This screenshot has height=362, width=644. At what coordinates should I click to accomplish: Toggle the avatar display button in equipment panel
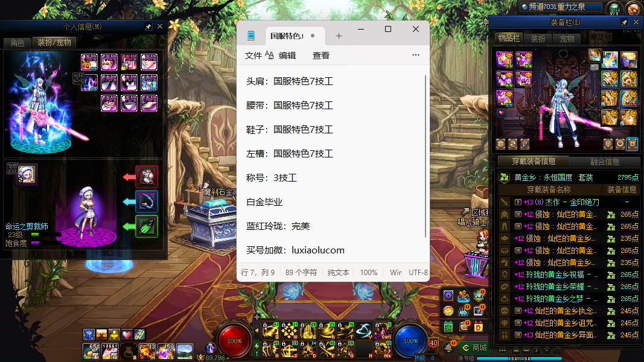[x=632, y=144]
